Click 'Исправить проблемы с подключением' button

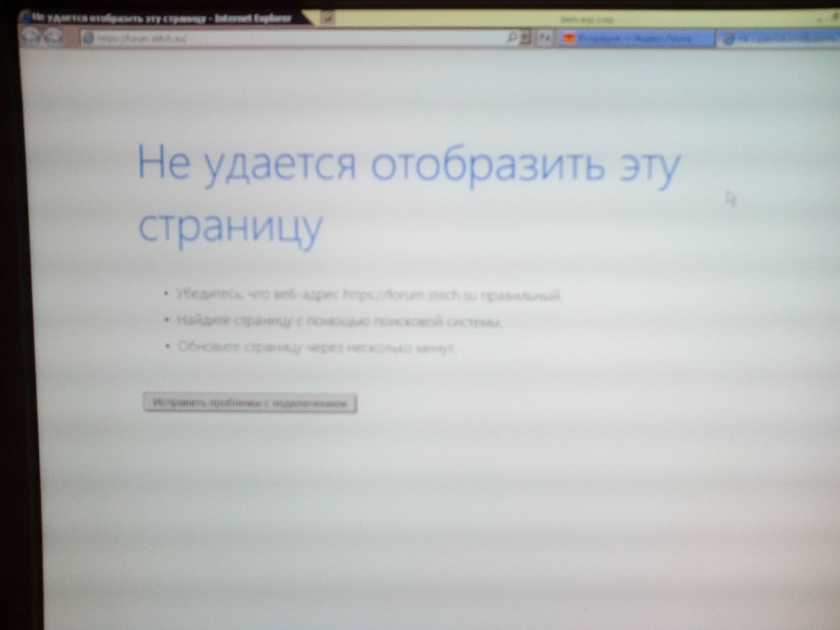[x=250, y=403]
